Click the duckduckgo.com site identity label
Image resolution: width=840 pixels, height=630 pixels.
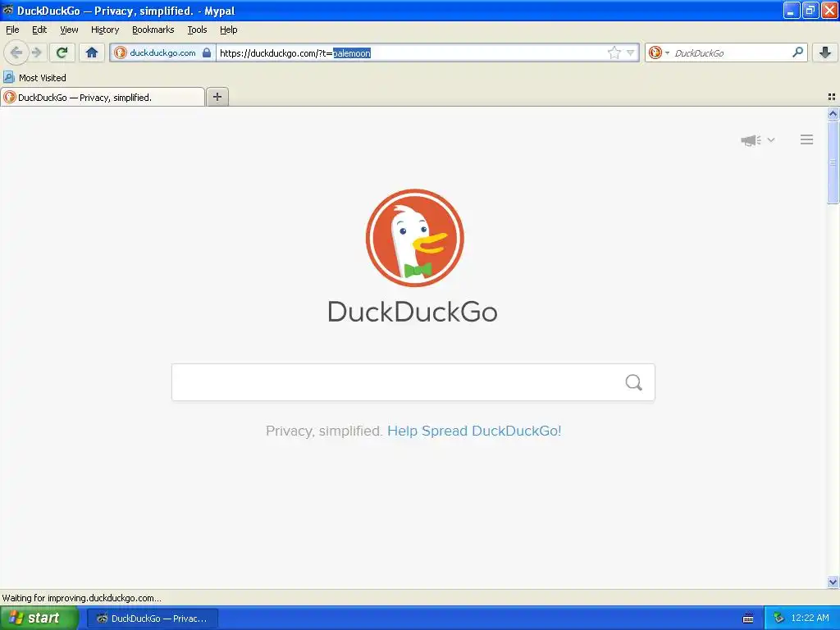[x=162, y=52]
